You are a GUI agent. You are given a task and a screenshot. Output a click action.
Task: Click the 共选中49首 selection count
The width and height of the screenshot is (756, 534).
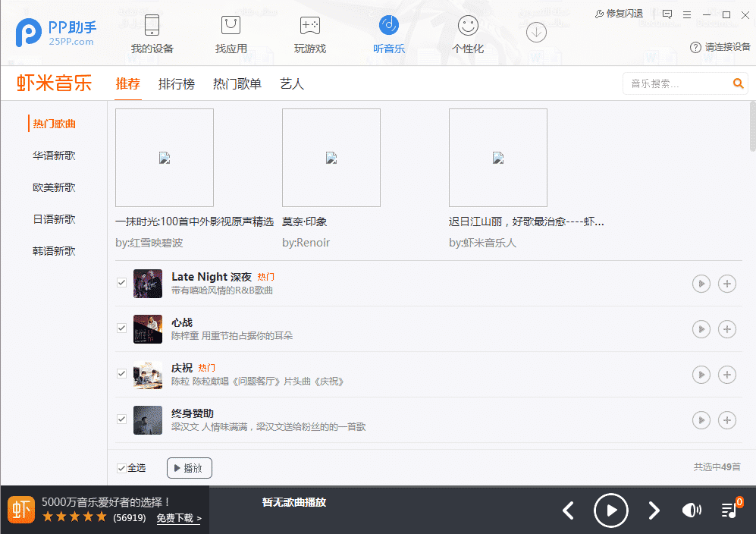pyautogui.click(x=717, y=467)
